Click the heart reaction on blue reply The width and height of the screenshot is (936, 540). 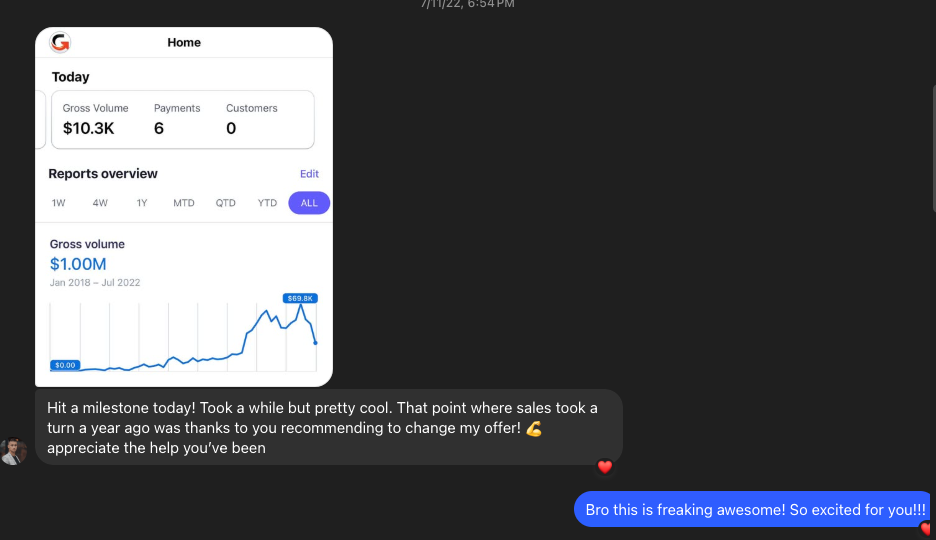[927, 528]
